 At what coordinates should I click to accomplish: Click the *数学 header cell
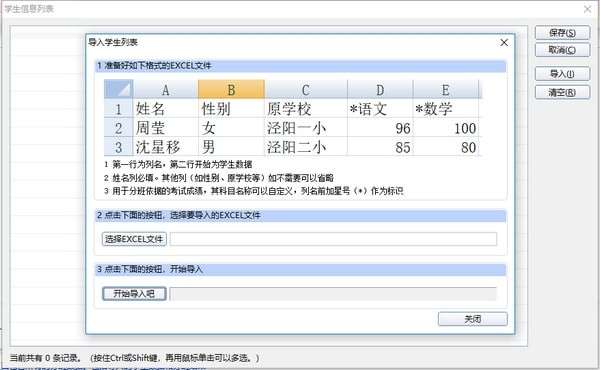click(x=446, y=109)
